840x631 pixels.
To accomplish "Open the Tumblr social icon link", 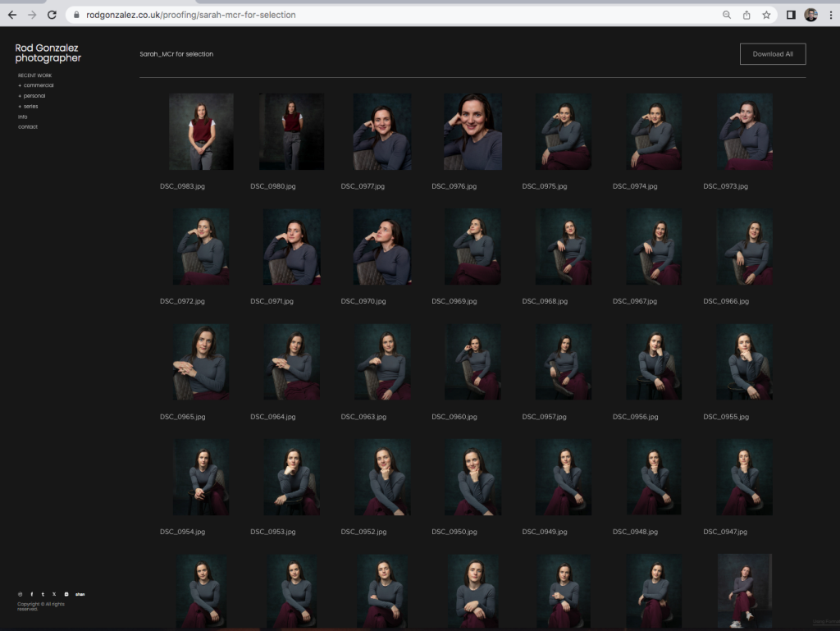I will 43,594.
